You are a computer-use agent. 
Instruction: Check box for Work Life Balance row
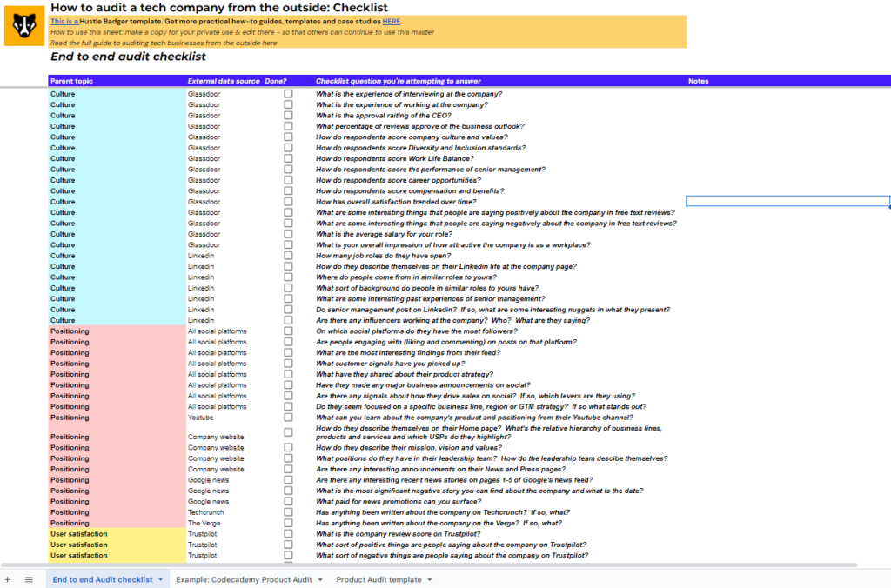pyautogui.click(x=289, y=158)
